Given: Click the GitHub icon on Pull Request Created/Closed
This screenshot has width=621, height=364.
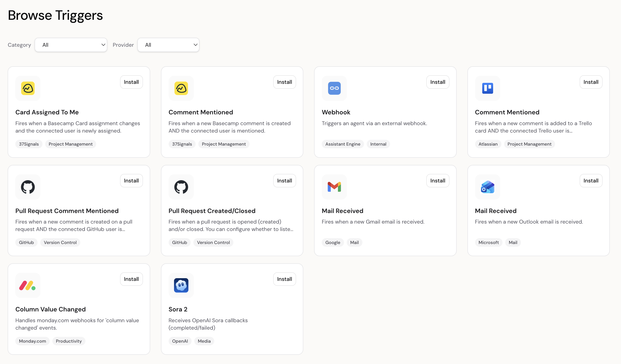Looking at the screenshot, I should [x=181, y=187].
